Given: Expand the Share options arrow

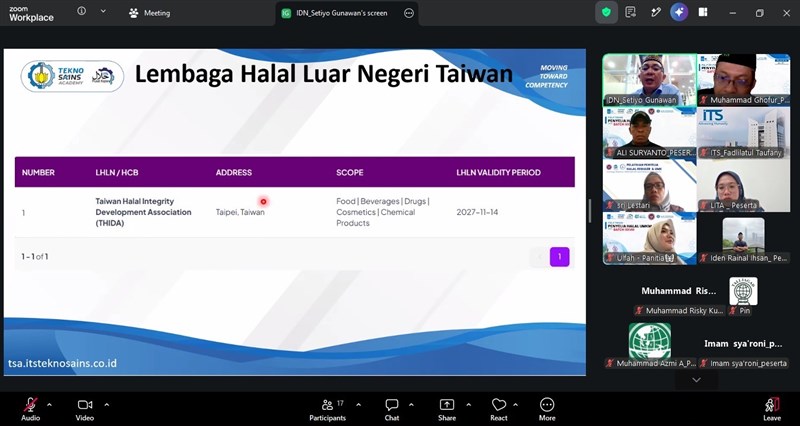Looking at the screenshot, I should pyautogui.click(x=468, y=405).
